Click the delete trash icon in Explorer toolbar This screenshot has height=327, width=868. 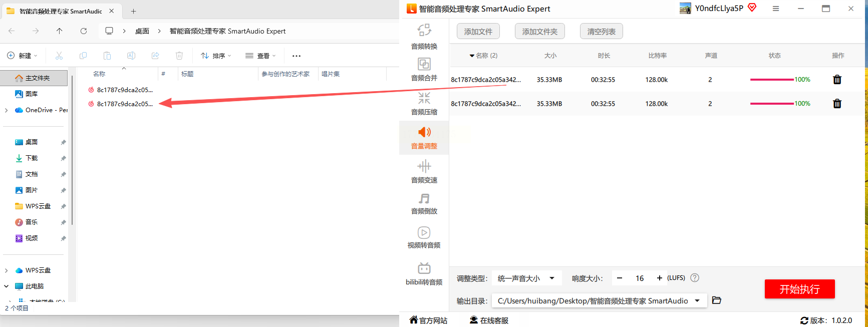click(179, 56)
